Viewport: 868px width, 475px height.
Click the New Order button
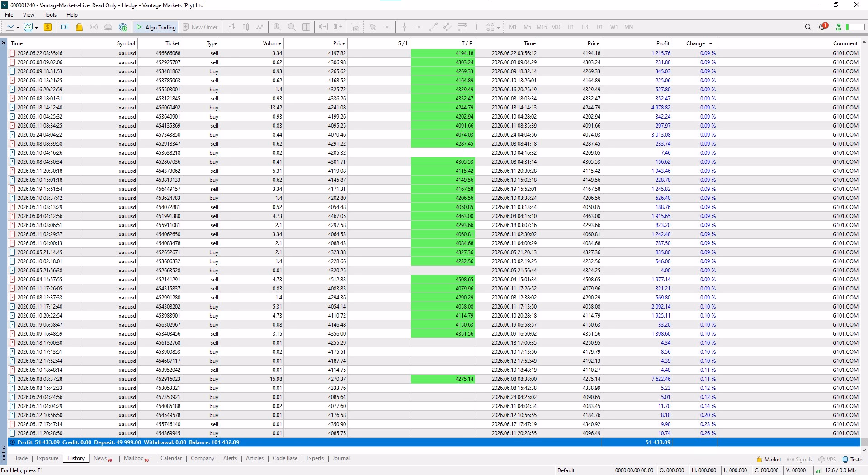tap(200, 27)
